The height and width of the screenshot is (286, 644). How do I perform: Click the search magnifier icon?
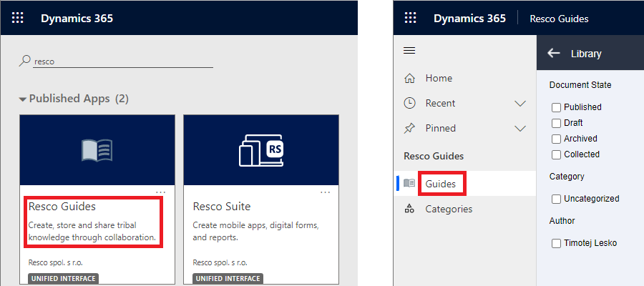tap(26, 61)
